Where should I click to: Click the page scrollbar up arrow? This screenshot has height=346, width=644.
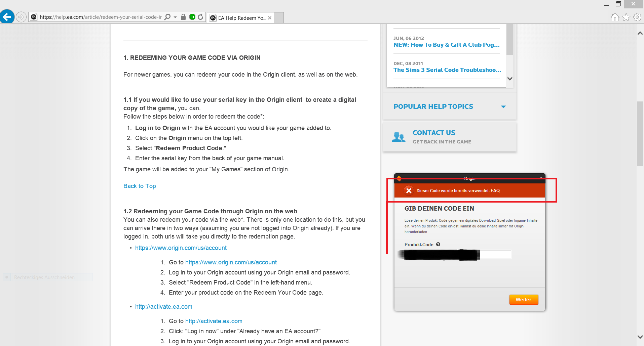pyautogui.click(x=640, y=33)
